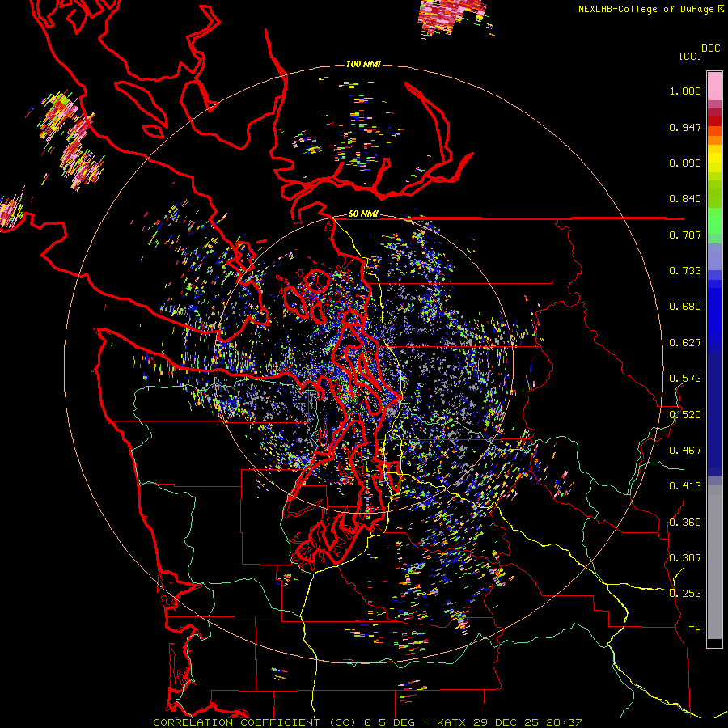Click the 0.520 value on the color scale
Image resolution: width=728 pixels, height=728 pixels.
pos(685,415)
